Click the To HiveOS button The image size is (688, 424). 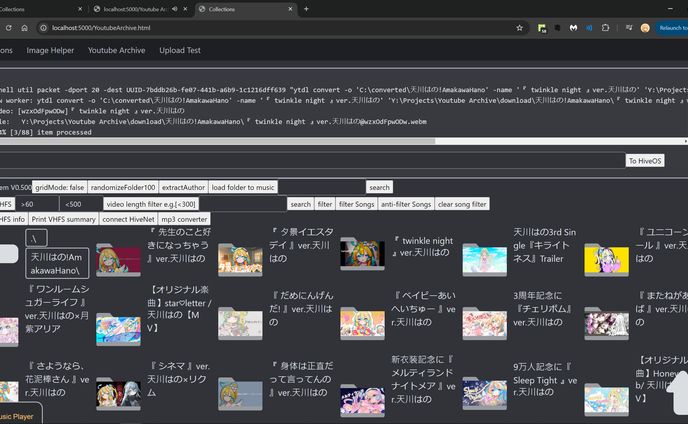645,161
